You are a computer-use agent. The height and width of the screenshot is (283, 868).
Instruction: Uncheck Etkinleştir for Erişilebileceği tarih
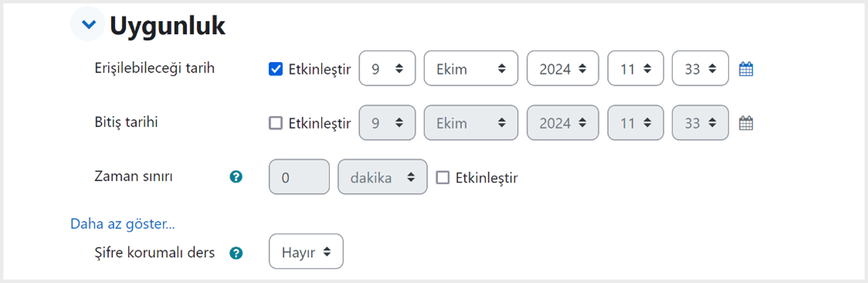tap(276, 69)
